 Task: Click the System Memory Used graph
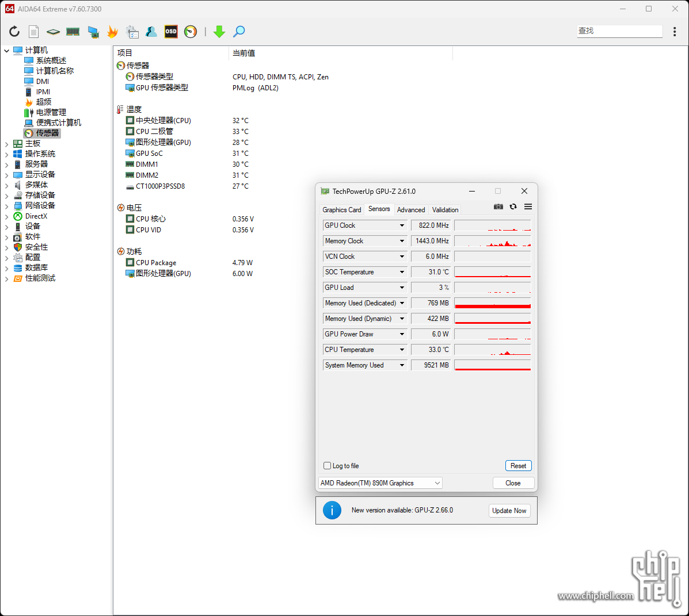(493, 365)
